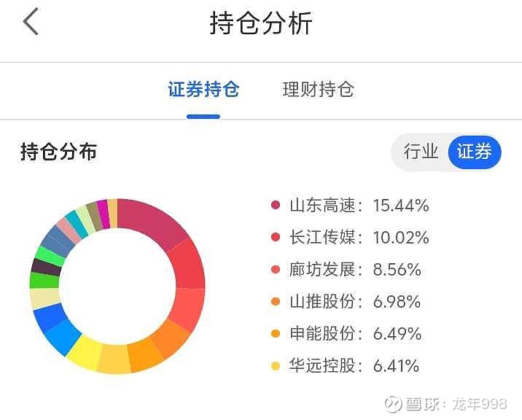
Task: Click the 山东高速 legend dot
Action: click(276, 206)
